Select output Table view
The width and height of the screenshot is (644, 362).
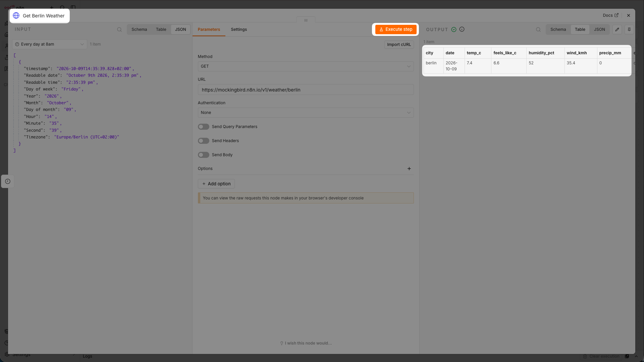(580, 29)
